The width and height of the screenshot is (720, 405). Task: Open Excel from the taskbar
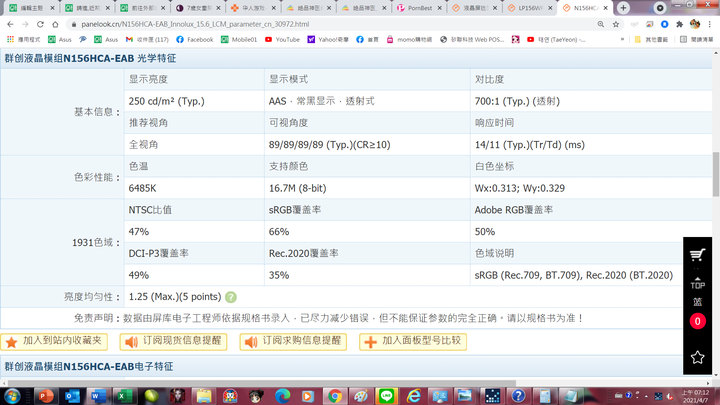124,396
